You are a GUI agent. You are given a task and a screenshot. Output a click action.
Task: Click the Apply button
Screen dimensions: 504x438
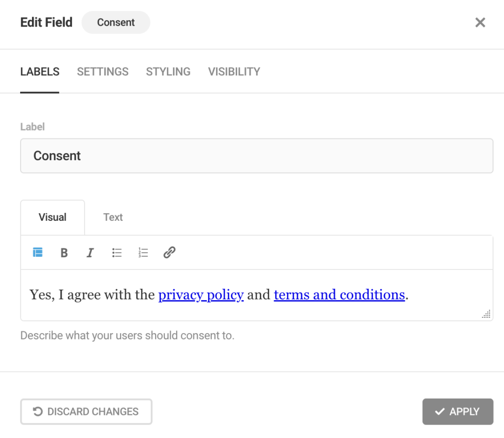point(458,411)
